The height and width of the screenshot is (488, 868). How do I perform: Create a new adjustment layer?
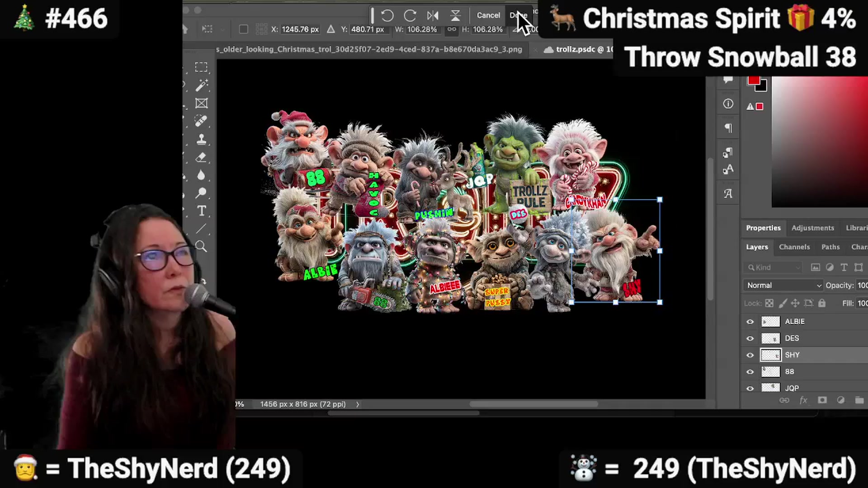click(840, 400)
